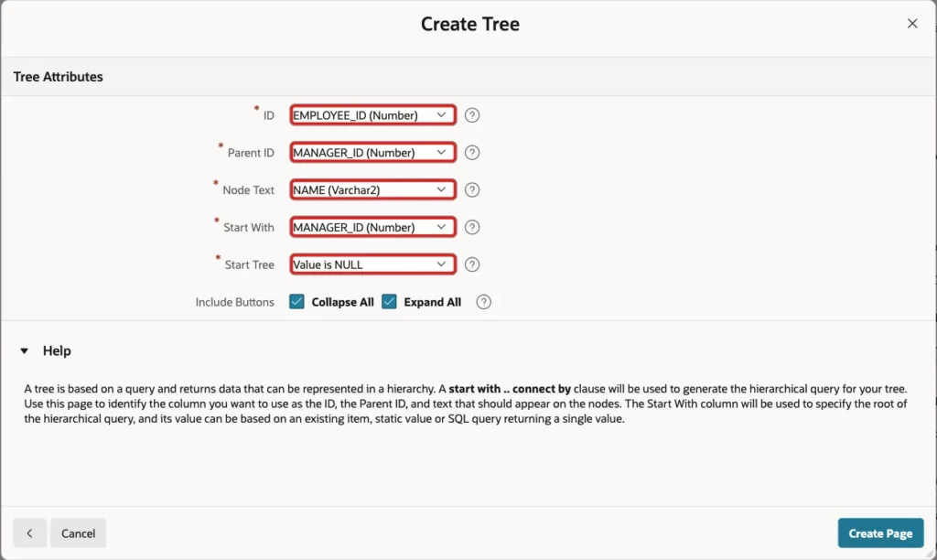937x560 pixels.
Task: Open the Start With dropdown
Action: click(373, 227)
